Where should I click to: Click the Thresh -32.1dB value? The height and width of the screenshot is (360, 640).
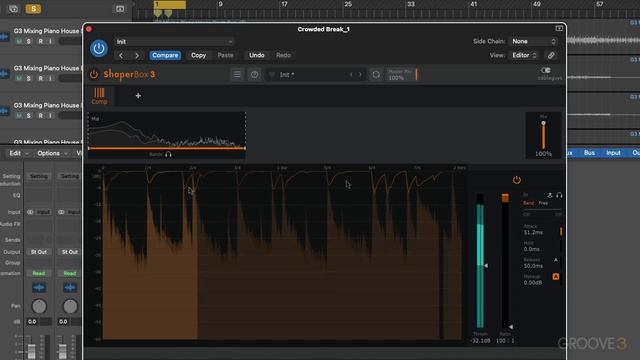[x=480, y=340]
